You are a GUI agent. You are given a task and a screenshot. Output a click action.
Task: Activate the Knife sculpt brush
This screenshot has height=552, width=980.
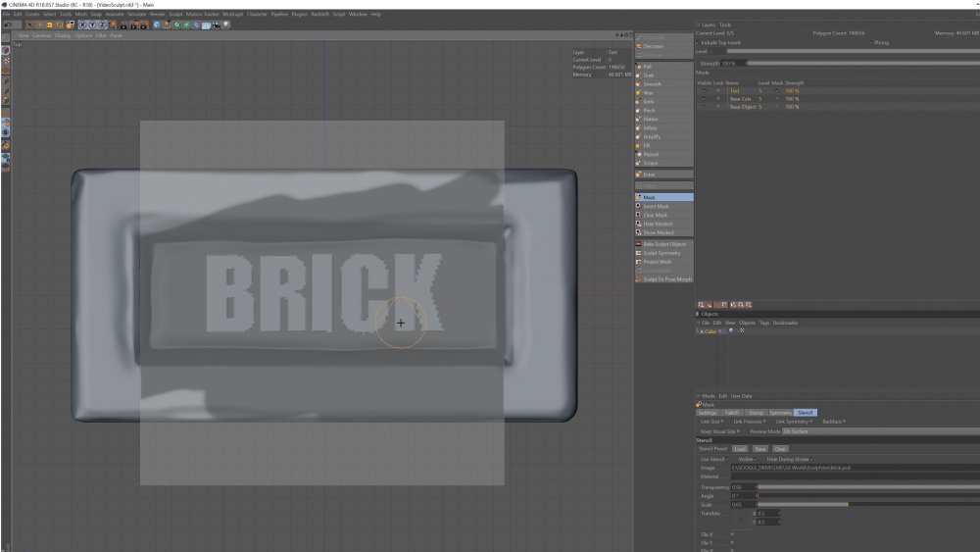pyautogui.click(x=663, y=101)
